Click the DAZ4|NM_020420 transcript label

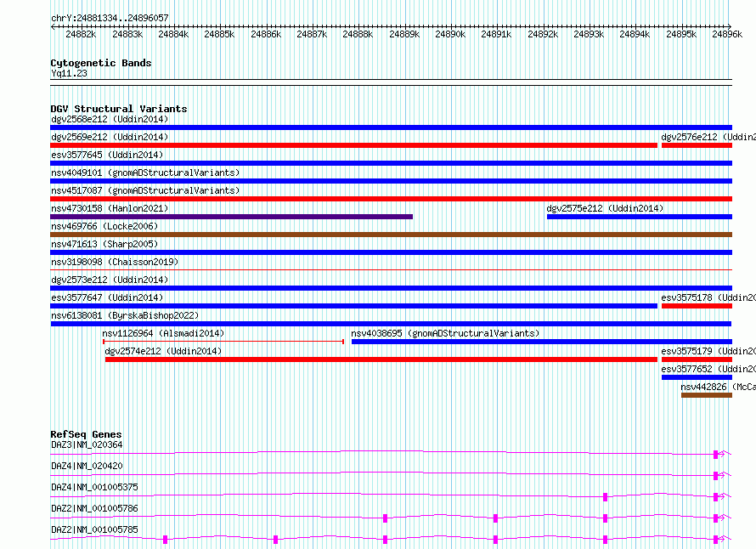(87, 466)
